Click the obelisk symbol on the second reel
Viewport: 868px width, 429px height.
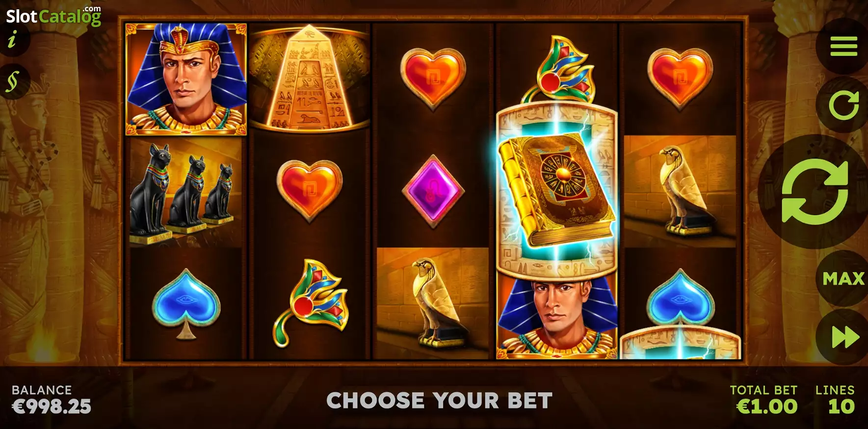coord(309,79)
